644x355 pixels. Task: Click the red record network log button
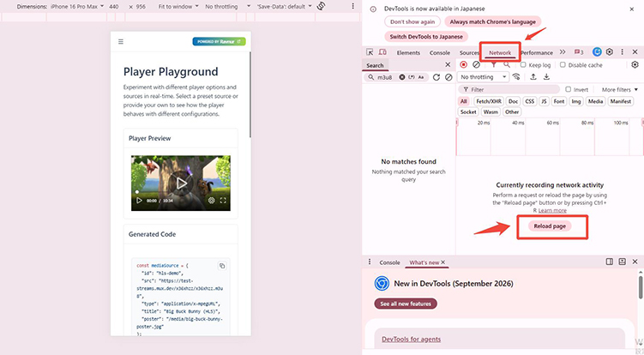(x=464, y=64)
